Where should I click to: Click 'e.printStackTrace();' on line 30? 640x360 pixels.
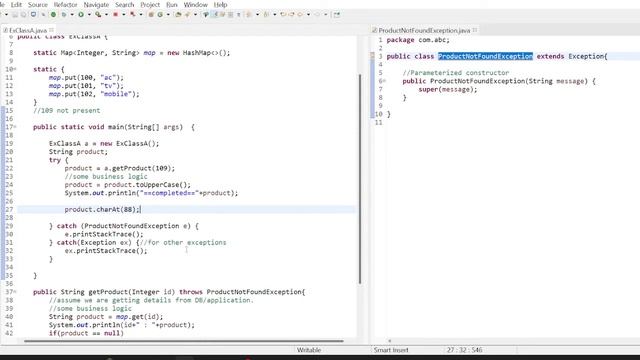point(104,234)
